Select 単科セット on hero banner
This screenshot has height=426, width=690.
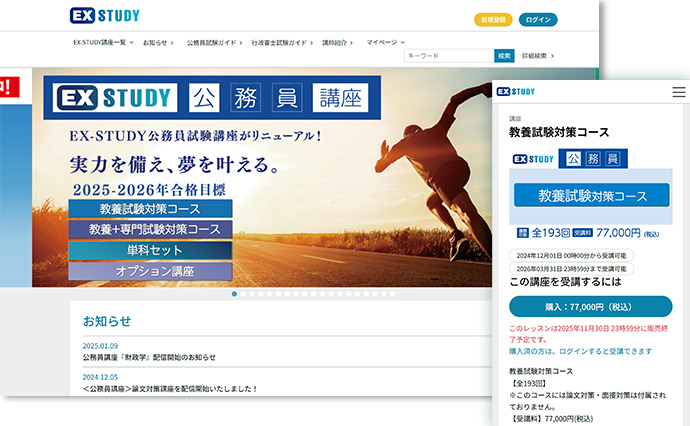[x=150, y=250]
